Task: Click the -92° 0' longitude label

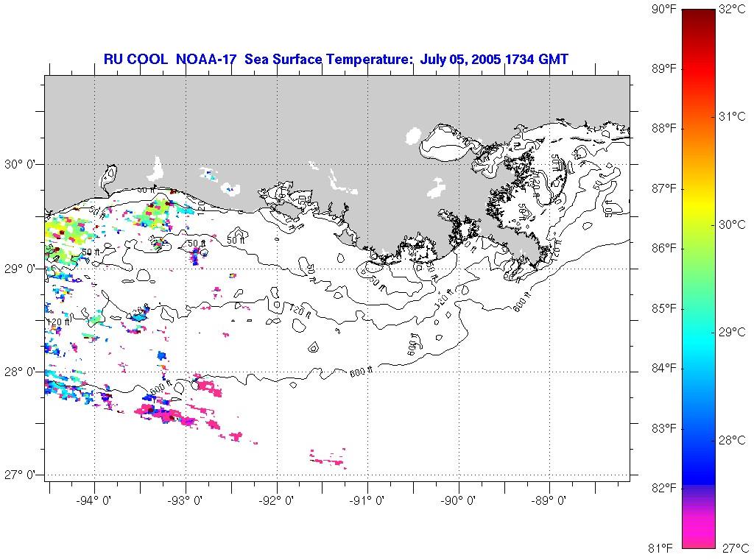Action: pyautogui.click(x=277, y=500)
